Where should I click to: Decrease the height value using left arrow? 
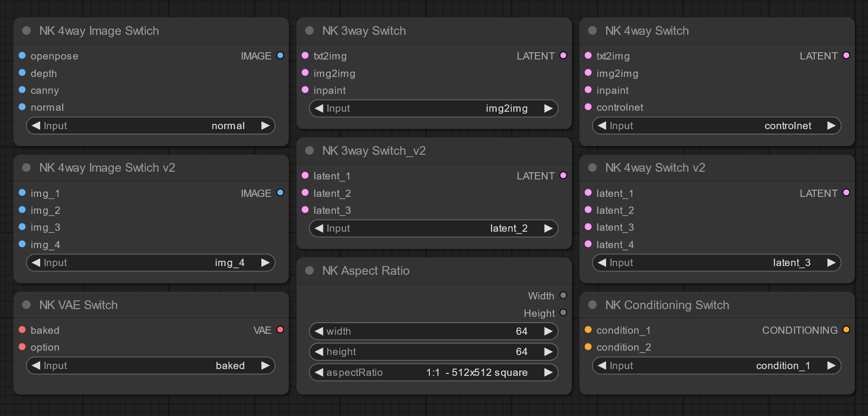point(319,352)
